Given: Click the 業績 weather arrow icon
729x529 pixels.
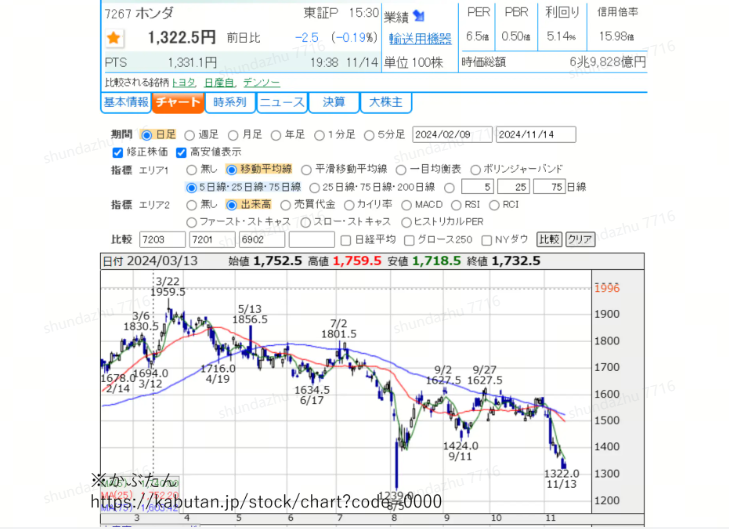Looking at the screenshot, I should [x=419, y=16].
